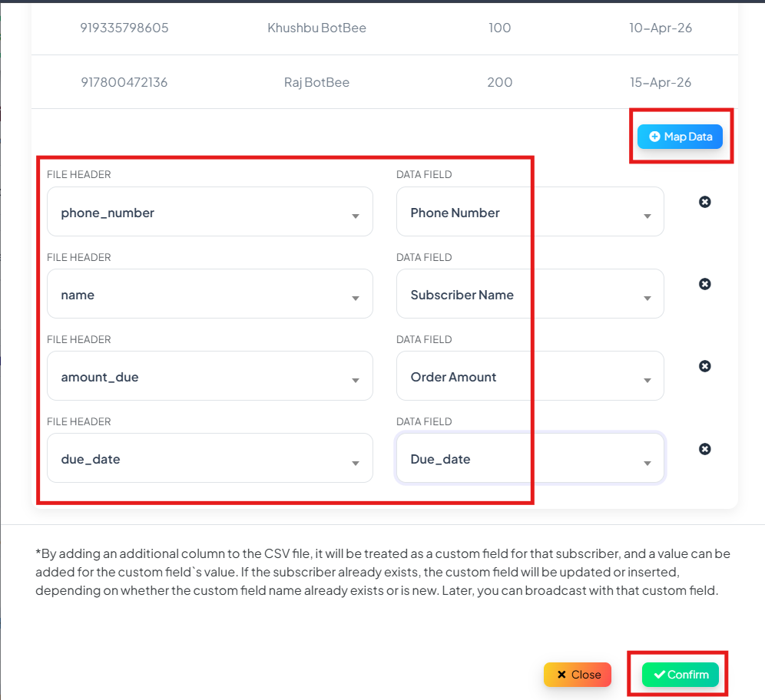Remove the phone_number mapping row
The image size is (765, 700).
pyautogui.click(x=704, y=202)
